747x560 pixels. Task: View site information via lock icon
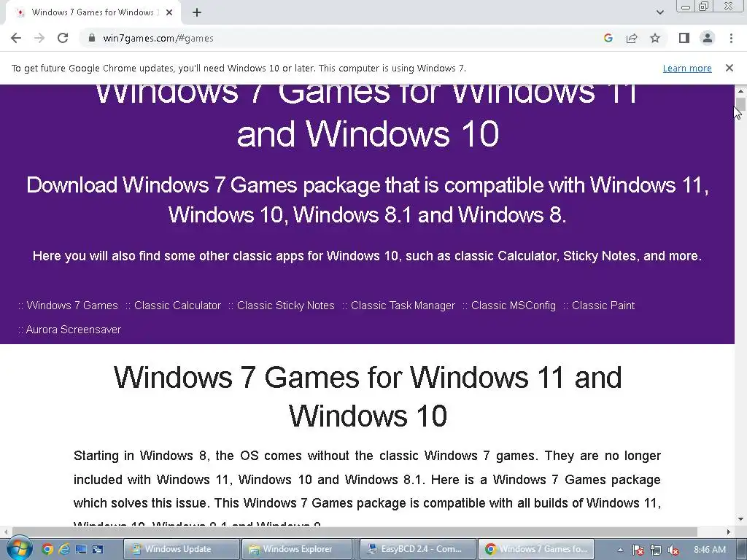(x=92, y=38)
